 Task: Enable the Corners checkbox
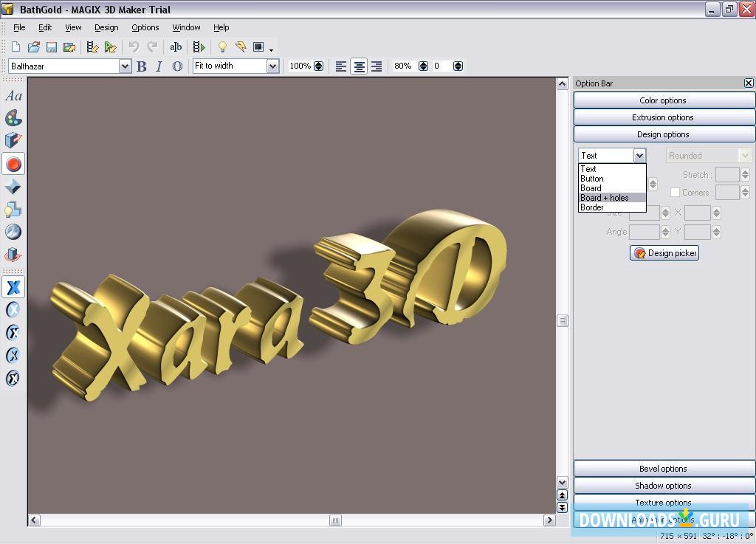click(x=675, y=193)
